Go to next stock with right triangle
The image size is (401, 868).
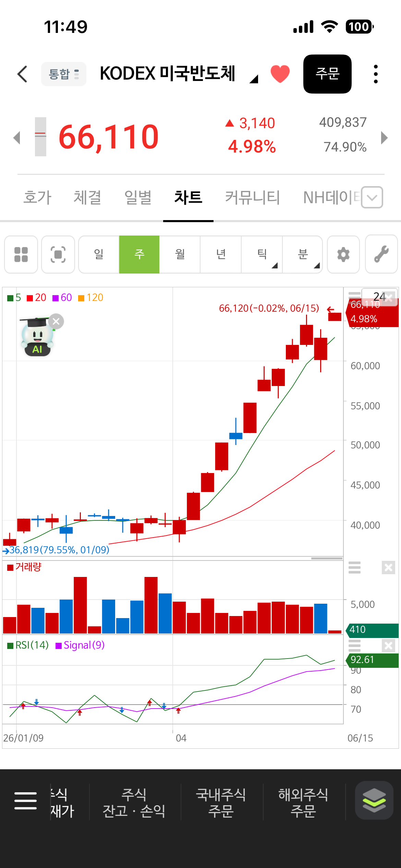384,138
